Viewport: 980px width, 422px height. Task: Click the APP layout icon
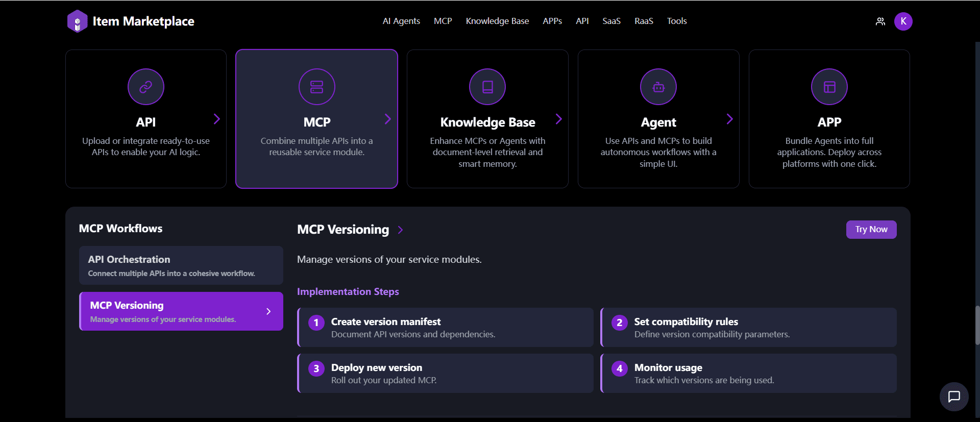(x=829, y=87)
